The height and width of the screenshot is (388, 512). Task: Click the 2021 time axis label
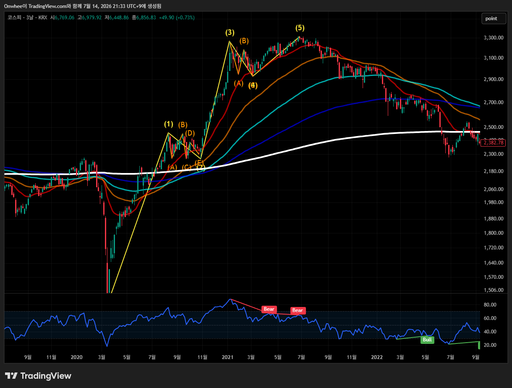(227, 357)
